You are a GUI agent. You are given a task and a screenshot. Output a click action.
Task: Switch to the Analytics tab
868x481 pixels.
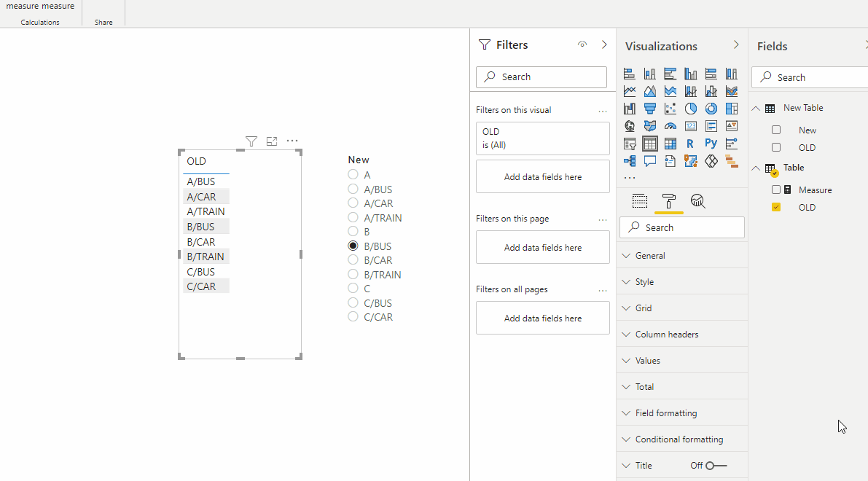pyautogui.click(x=697, y=201)
